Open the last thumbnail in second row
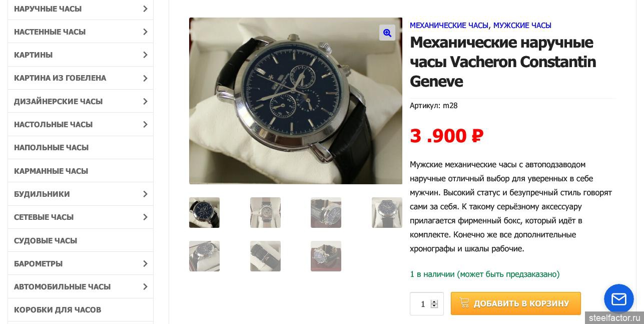The height and width of the screenshot is (324, 644). [x=326, y=256]
